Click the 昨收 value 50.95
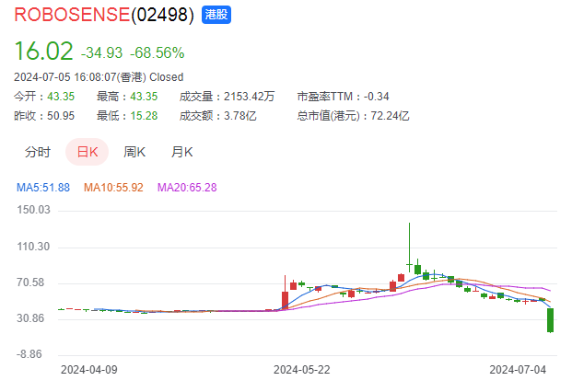The height and width of the screenshot is (392, 572). click(61, 116)
